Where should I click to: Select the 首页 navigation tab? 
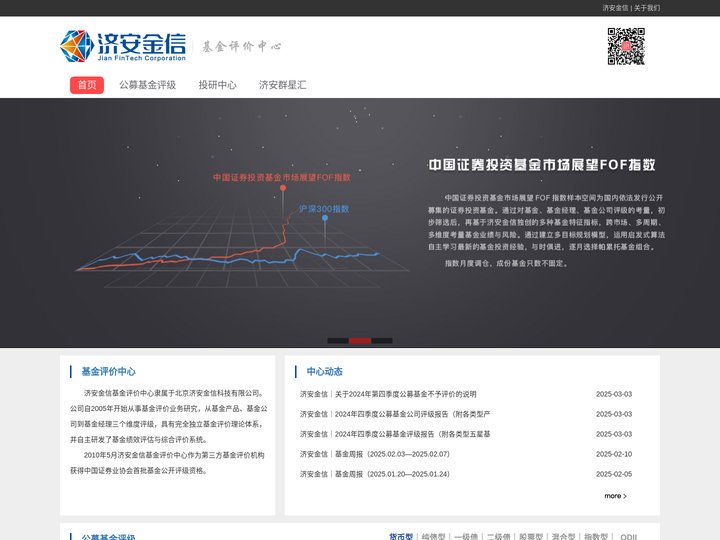pos(87,85)
